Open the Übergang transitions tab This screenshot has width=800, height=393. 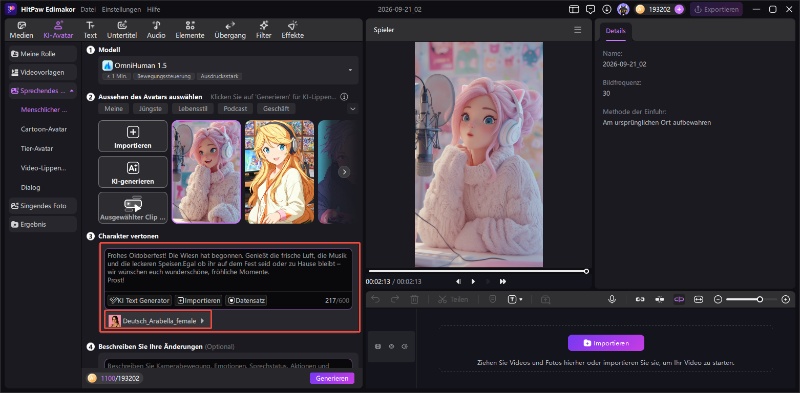[230, 30]
